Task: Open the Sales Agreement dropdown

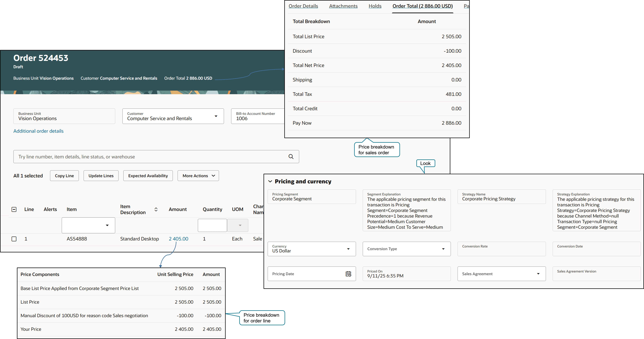Action: click(x=538, y=274)
